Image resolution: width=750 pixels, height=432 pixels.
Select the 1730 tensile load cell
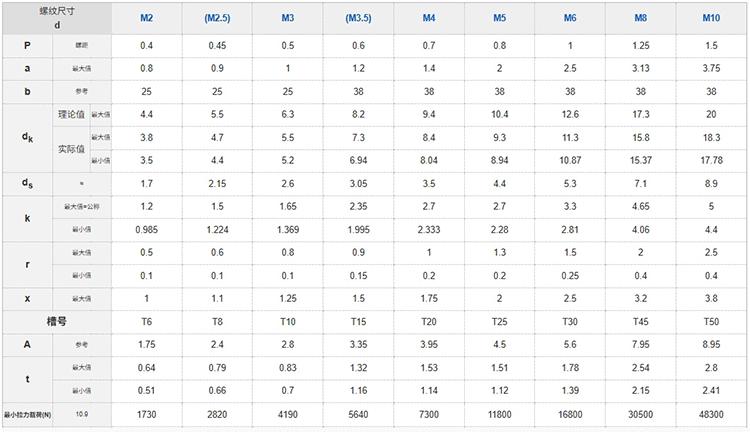pyautogui.click(x=146, y=413)
